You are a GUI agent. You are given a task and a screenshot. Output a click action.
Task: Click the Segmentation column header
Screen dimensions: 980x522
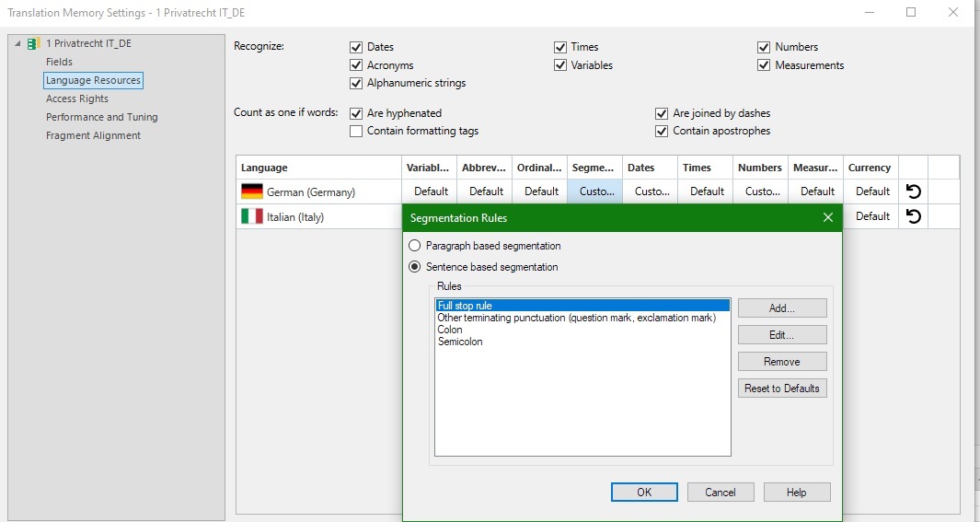pyautogui.click(x=594, y=168)
